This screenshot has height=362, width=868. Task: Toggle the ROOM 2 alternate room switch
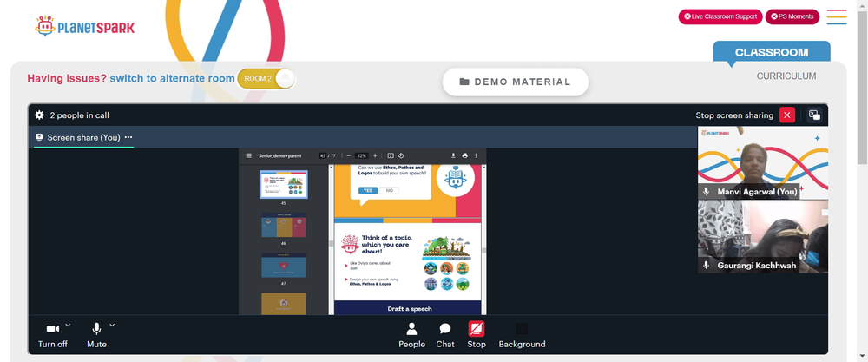[266, 79]
